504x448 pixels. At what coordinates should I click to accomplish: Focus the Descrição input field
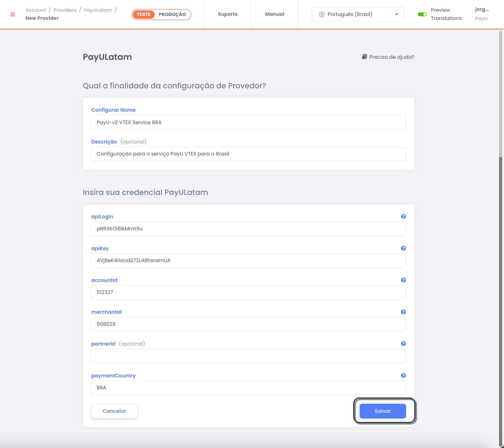(248, 154)
